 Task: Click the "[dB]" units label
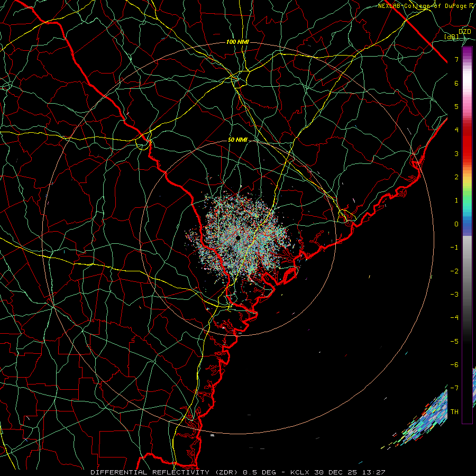[x=452, y=37]
